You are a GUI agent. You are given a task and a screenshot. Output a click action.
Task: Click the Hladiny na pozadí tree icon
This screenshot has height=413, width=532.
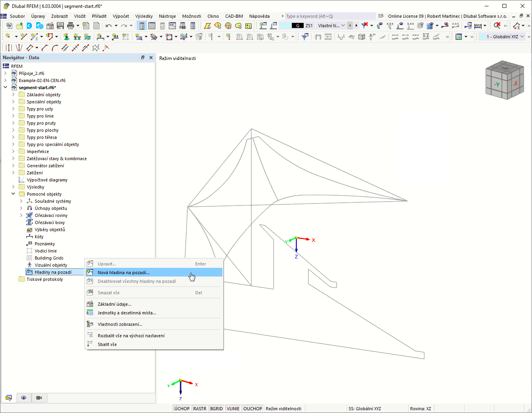click(x=30, y=272)
